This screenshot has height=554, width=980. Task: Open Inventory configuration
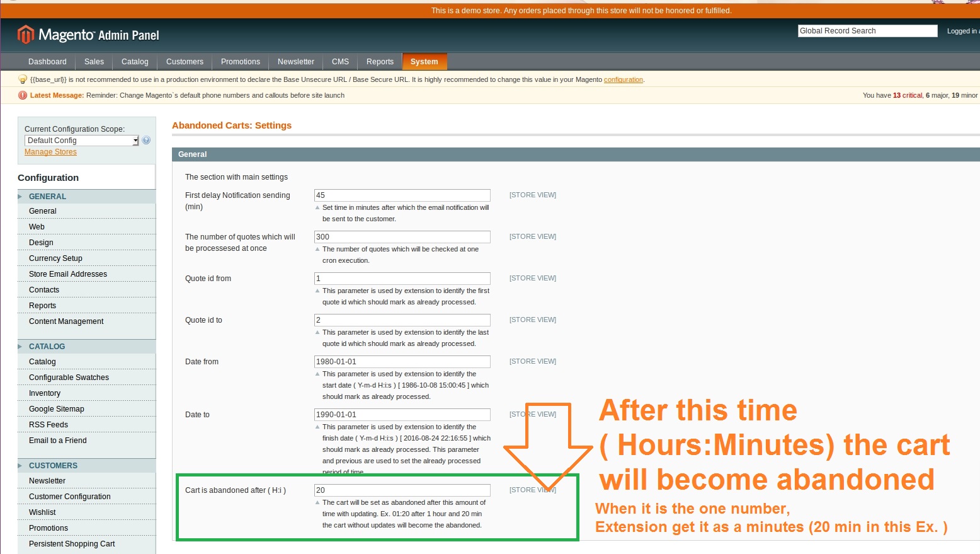click(x=45, y=393)
